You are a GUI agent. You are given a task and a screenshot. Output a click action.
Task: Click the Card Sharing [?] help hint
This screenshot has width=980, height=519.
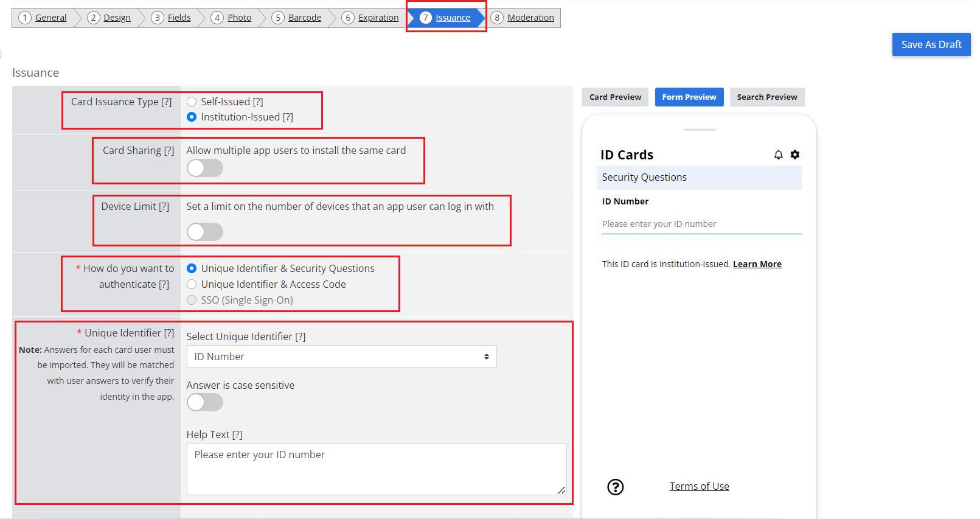coord(169,150)
